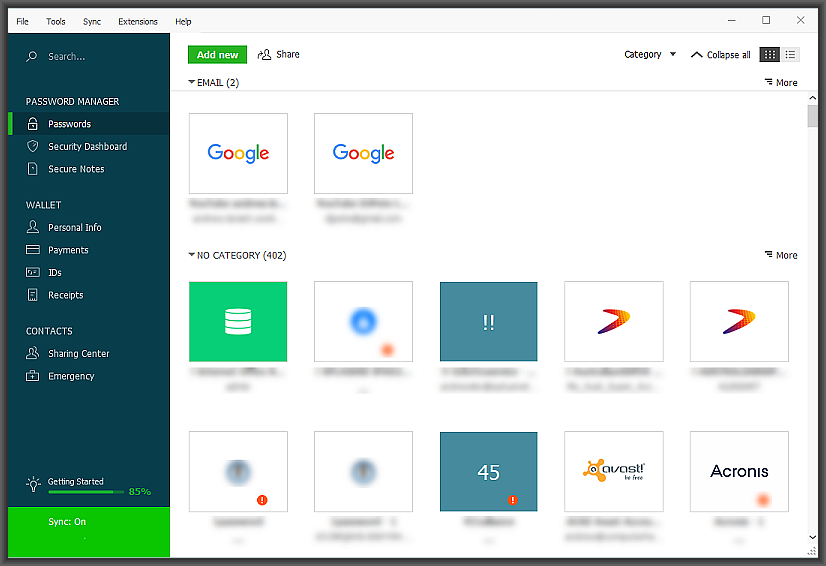Click Secure Notes label
Image resolution: width=826 pixels, height=566 pixels.
[x=76, y=169]
